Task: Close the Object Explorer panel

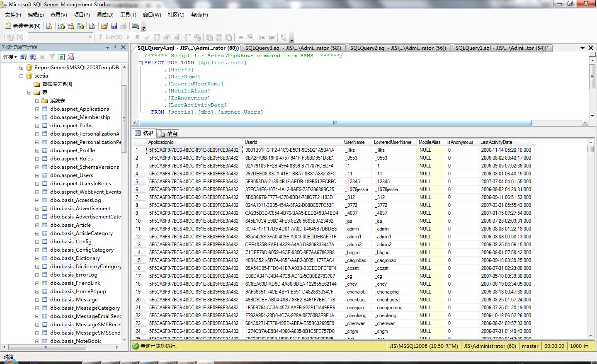Action: (123, 47)
